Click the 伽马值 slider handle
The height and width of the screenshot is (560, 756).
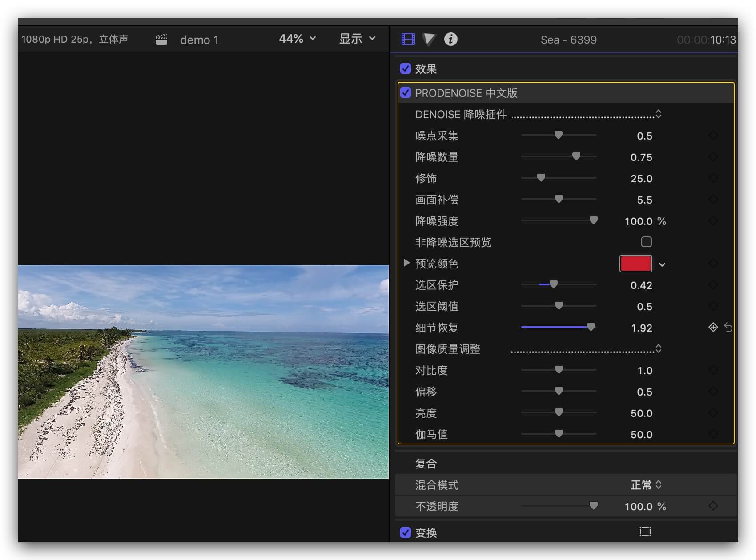pyautogui.click(x=559, y=434)
